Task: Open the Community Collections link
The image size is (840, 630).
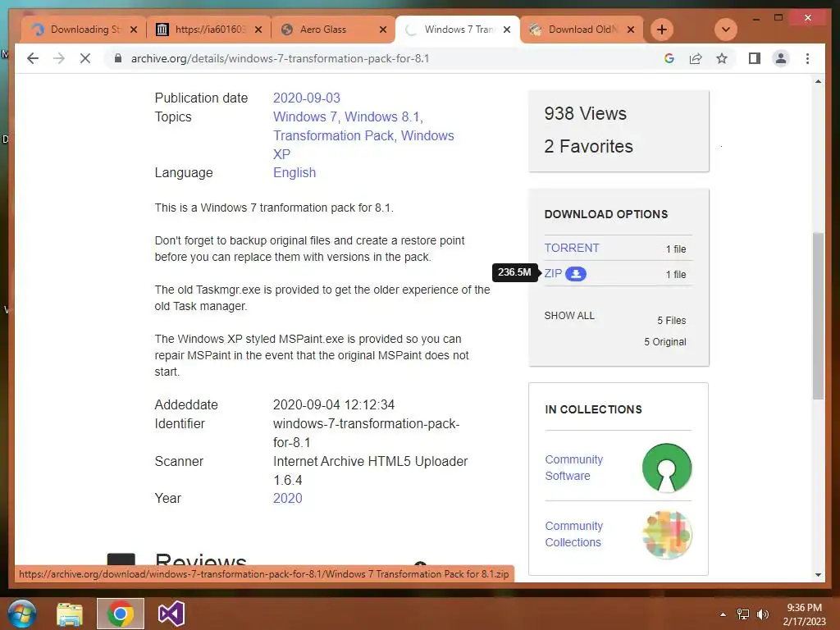Action: tap(573, 534)
